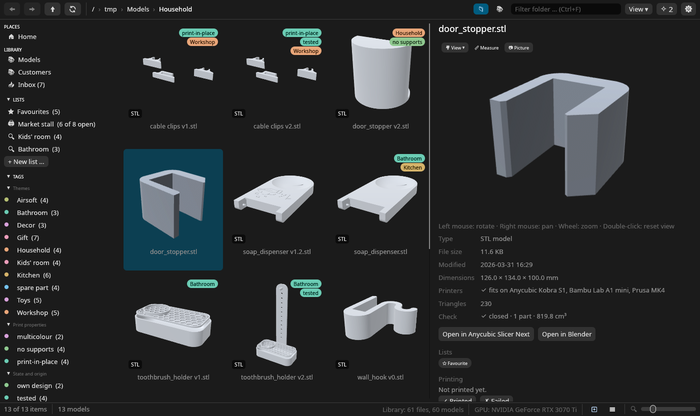Click the Kitchen tag on soap_dispenser.stl
Screen dimensions: 700x416
click(412, 167)
